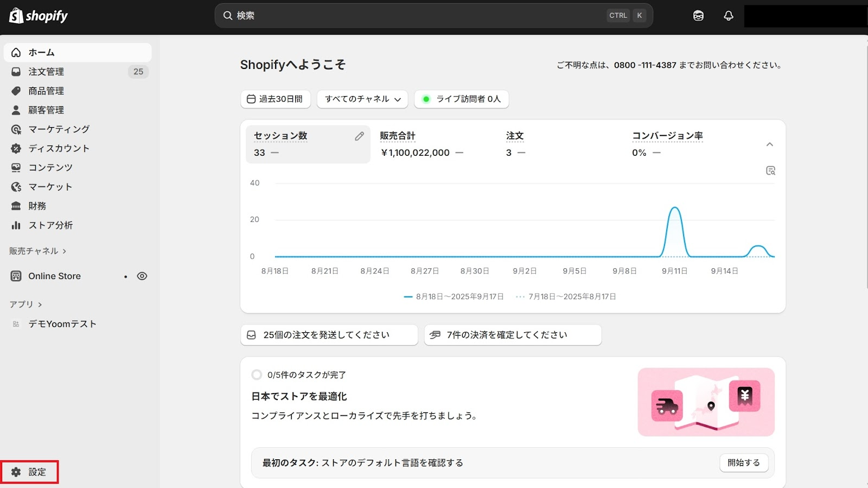Click the 7月18日〜2025年8月17日 legend

pos(566,297)
